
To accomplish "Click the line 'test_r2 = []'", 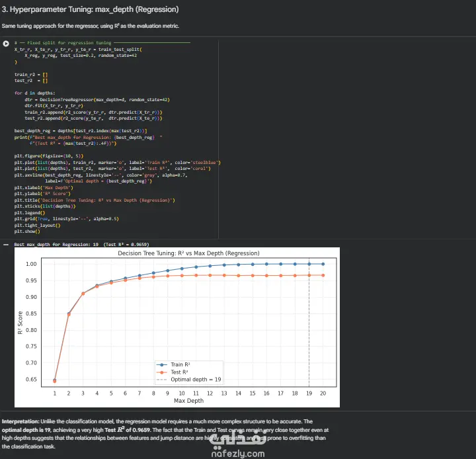I will (x=31, y=81).
